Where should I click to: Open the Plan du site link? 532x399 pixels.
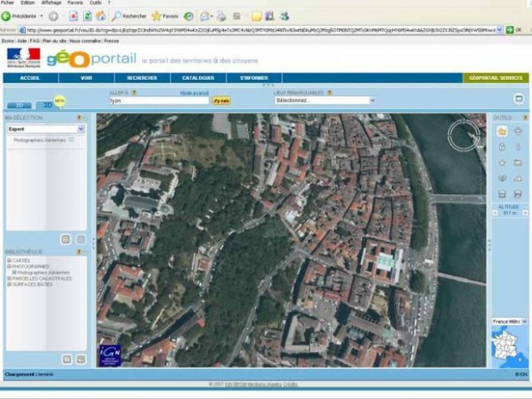tap(54, 40)
